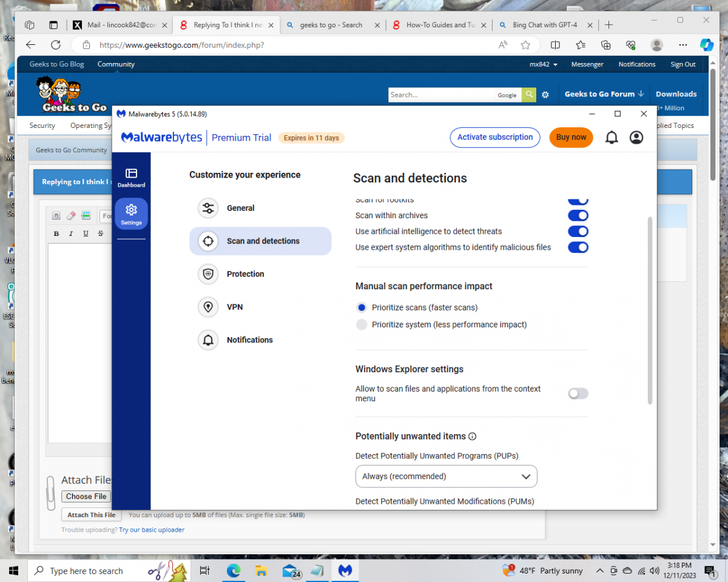This screenshot has height=582, width=728.
Task: Open Windows Start menu
Action: click(x=14, y=570)
